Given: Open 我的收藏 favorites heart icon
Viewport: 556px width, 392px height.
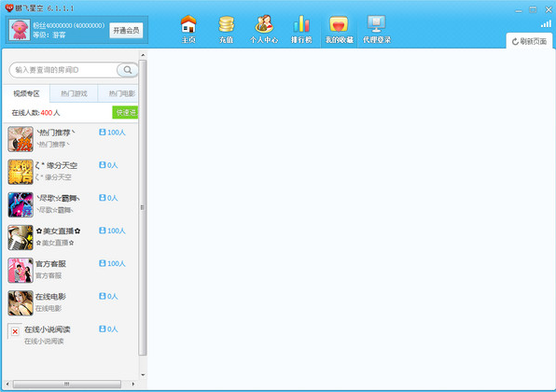Looking at the screenshot, I should tap(339, 24).
